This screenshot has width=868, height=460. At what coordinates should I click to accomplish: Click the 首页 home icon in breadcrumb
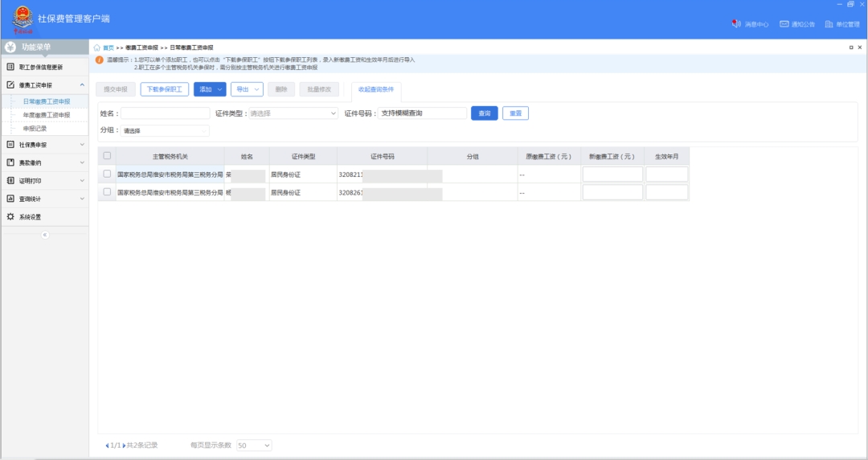click(97, 47)
